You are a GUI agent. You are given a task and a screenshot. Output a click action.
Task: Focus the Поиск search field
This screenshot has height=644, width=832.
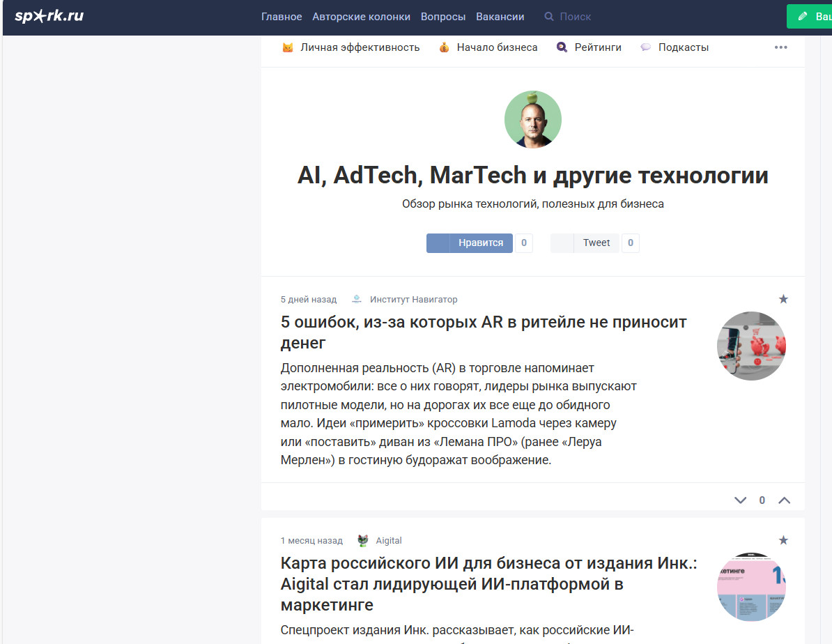[x=575, y=17]
